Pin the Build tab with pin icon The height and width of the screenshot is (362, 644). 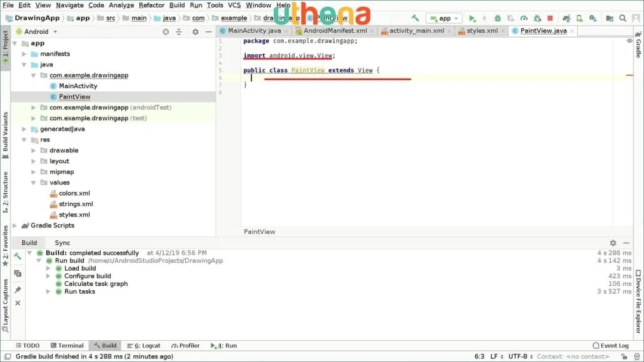pos(18,289)
